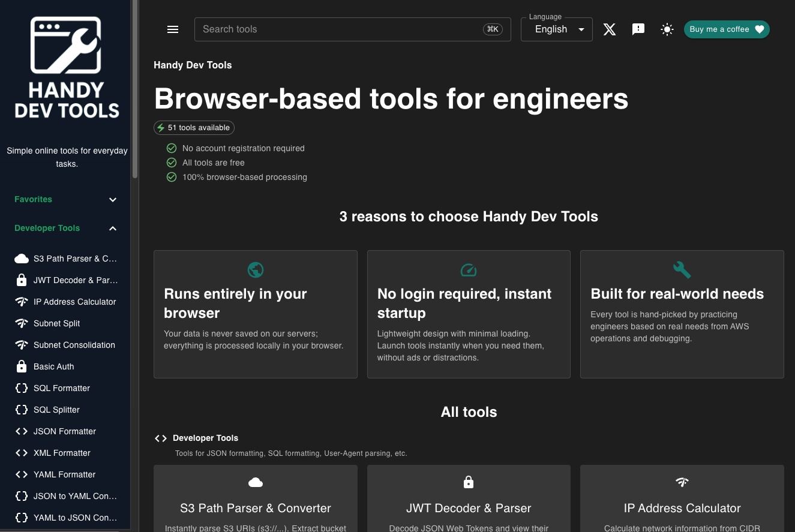The image size is (795, 532).
Task: Click the hamburger menu icon
Action: point(173,29)
